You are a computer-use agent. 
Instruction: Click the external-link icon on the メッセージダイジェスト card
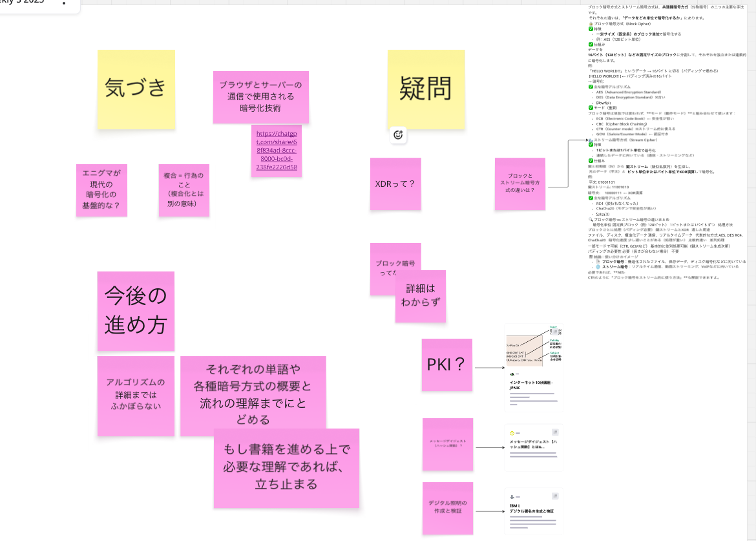(x=554, y=430)
